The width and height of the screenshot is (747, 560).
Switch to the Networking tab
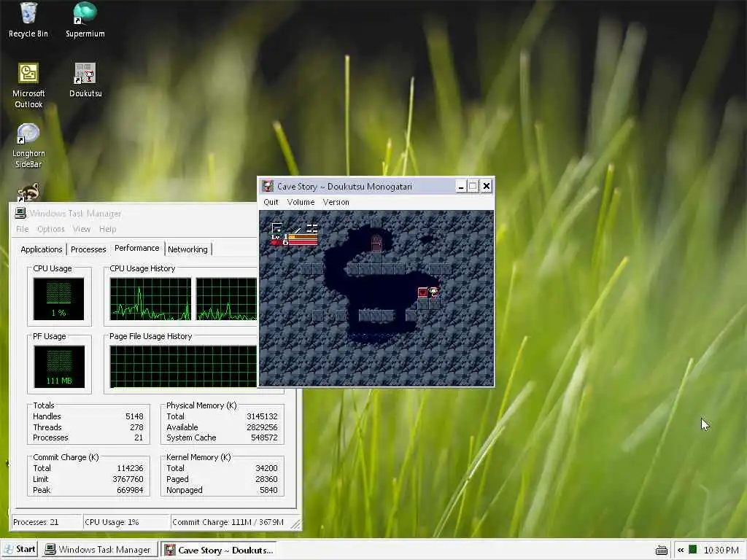coord(187,249)
